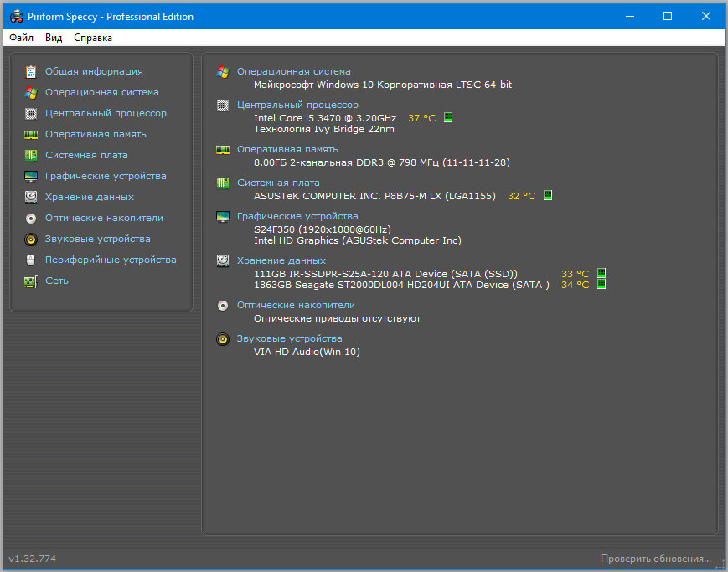The width and height of the screenshot is (728, 572).
Task: Select Оптические накопители in the sidebar
Action: pos(104,218)
